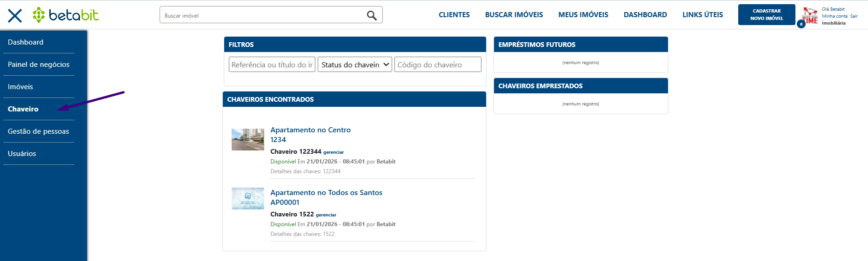Open the Status do chaveiro dropdown

(354, 65)
